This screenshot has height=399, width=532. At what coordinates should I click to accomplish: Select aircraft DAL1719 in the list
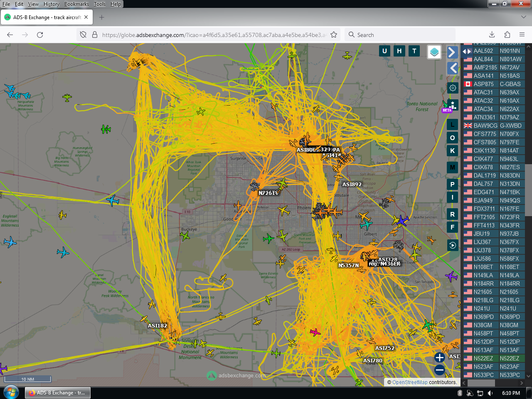494,175
